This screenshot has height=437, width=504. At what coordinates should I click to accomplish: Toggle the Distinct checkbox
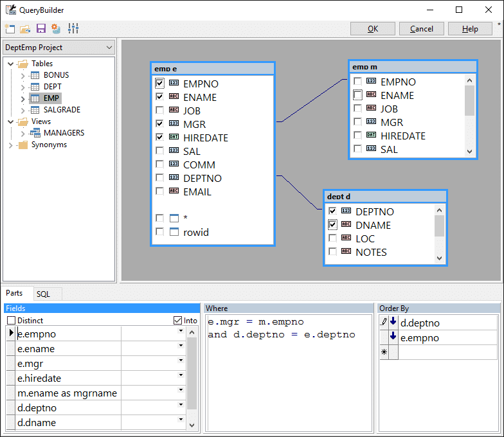11,320
